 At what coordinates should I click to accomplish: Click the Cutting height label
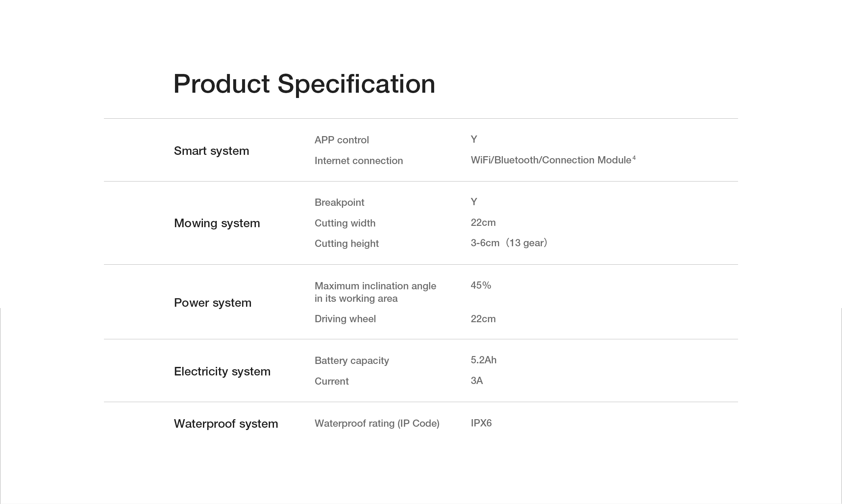pyautogui.click(x=346, y=244)
